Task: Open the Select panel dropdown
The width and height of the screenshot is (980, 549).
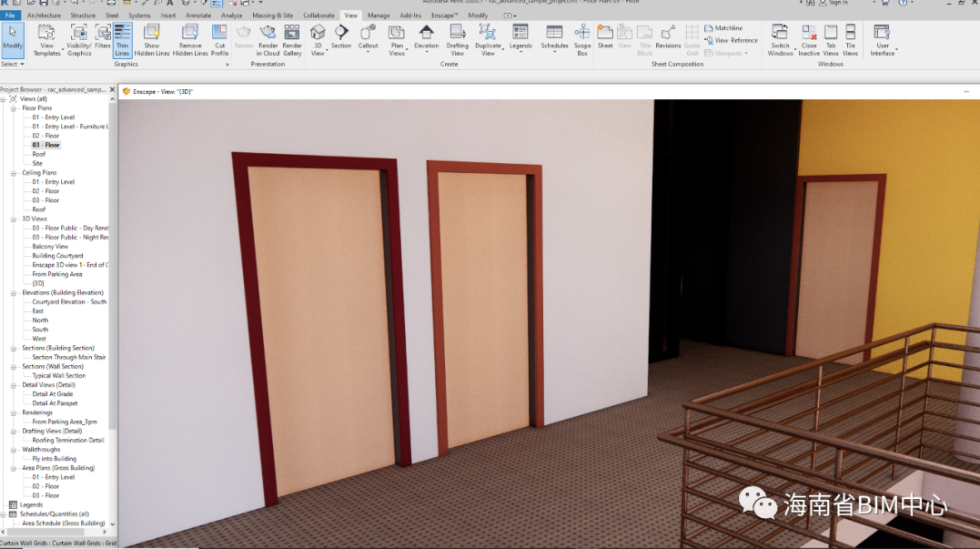Action: [x=13, y=65]
